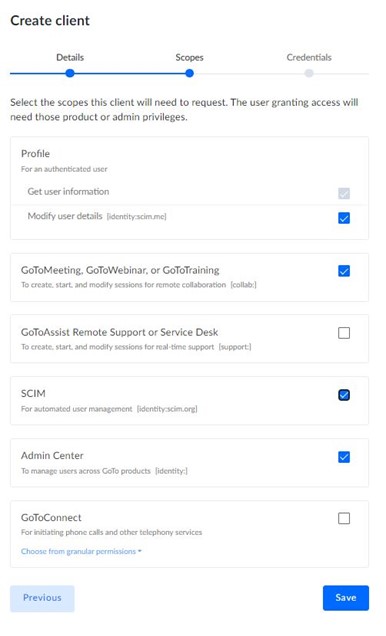Uncheck the Admin Center scope checkbox
Screen dimensions: 386x636
click(344, 457)
